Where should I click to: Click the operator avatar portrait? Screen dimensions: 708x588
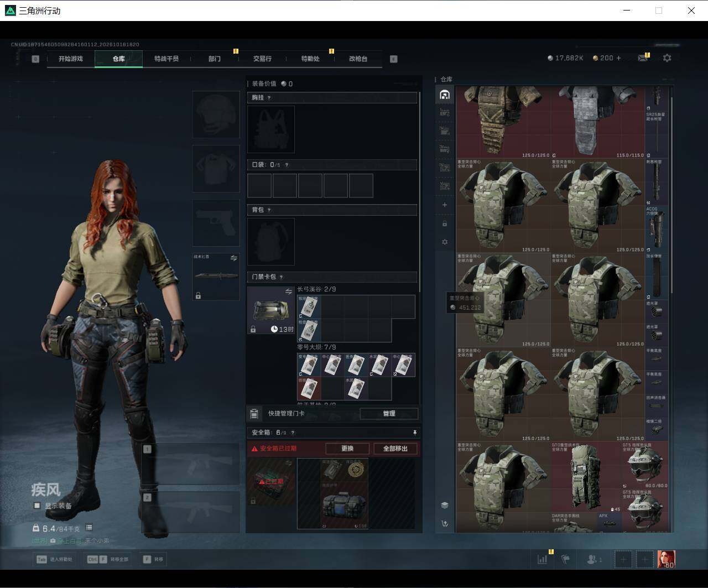[666, 559]
